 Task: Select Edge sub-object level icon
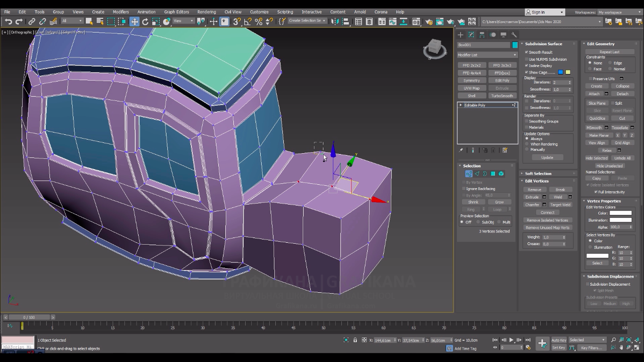pyautogui.click(x=477, y=174)
